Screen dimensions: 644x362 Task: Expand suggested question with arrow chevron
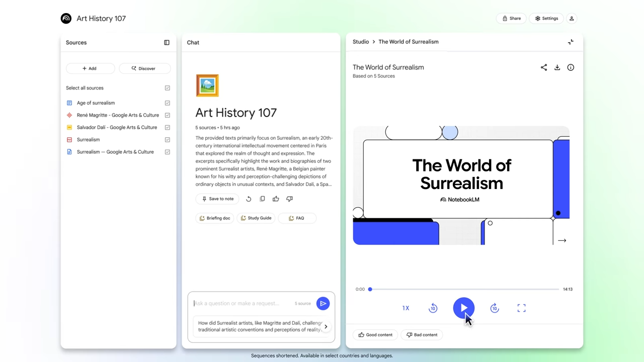(x=326, y=327)
